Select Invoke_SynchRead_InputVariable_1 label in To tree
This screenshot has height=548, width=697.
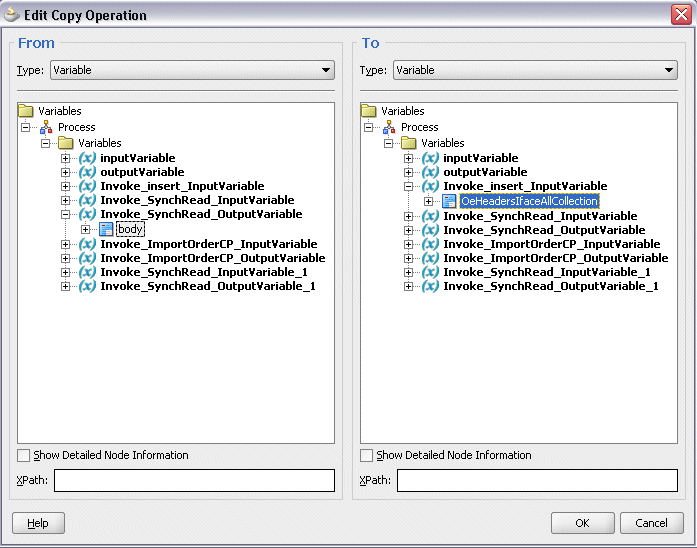tap(547, 272)
